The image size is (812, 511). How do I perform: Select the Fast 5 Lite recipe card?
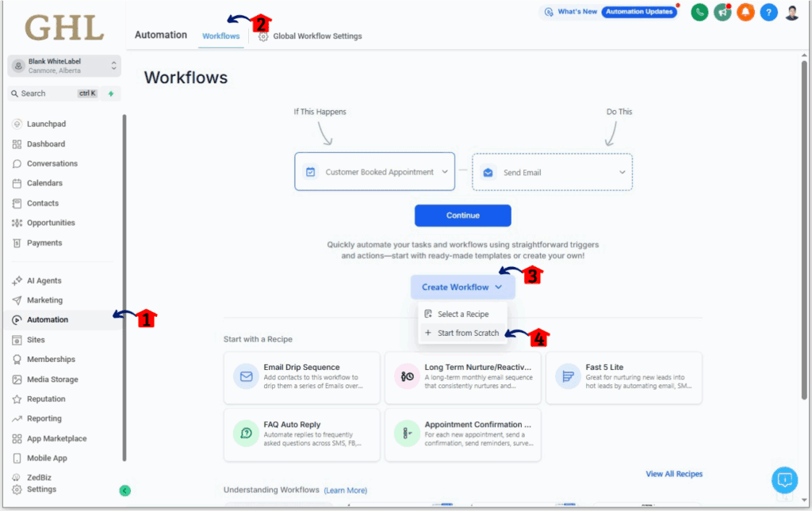(x=624, y=378)
